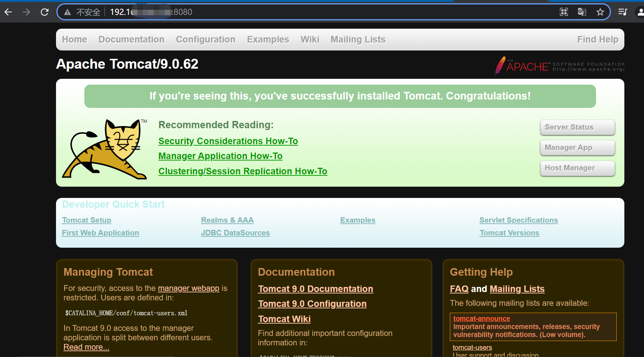The height and width of the screenshot is (357, 644).
Task: Open Clustering/Session Replication How-To link
Action: coord(243,171)
